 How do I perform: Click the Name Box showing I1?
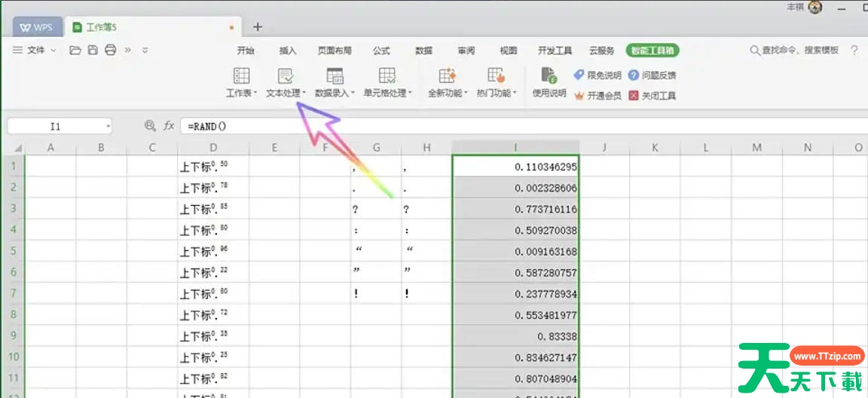coord(55,127)
